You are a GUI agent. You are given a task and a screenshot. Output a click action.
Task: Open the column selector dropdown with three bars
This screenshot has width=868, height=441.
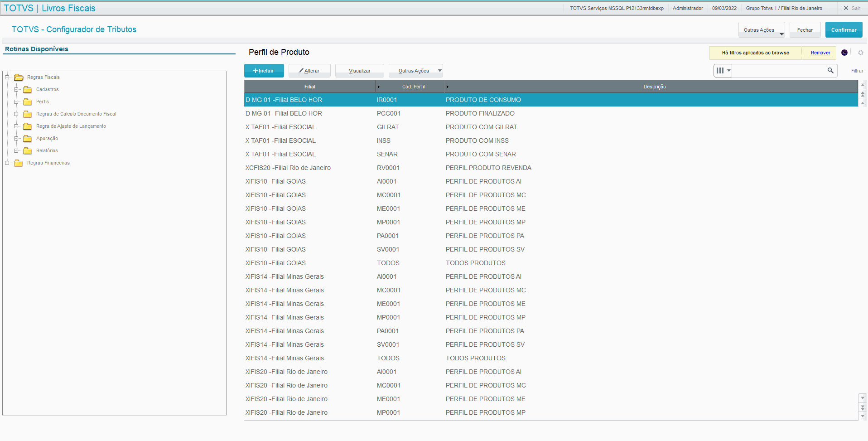click(723, 70)
